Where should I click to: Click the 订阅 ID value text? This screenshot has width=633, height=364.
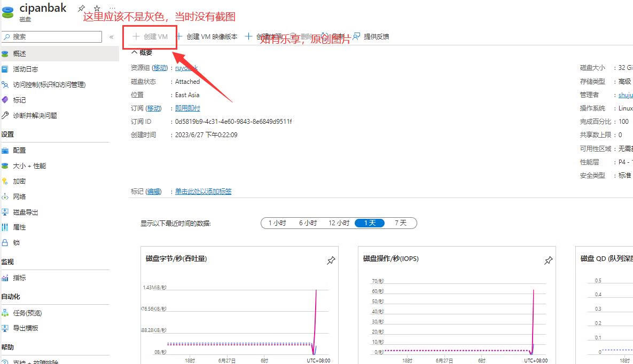click(233, 122)
